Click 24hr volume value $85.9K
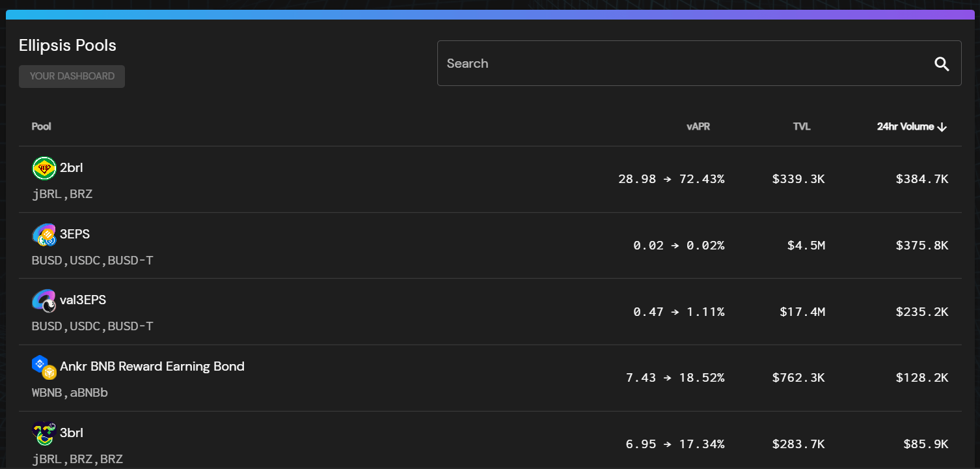 [x=926, y=444]
